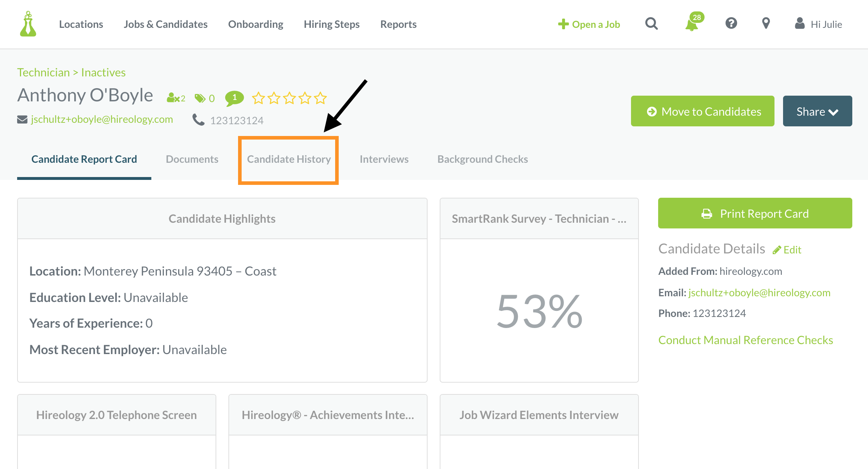Open Job Wizard Elements Interview card
This screenshot has height=469, width=868.
pyautogui.click(x=539, y=415)
